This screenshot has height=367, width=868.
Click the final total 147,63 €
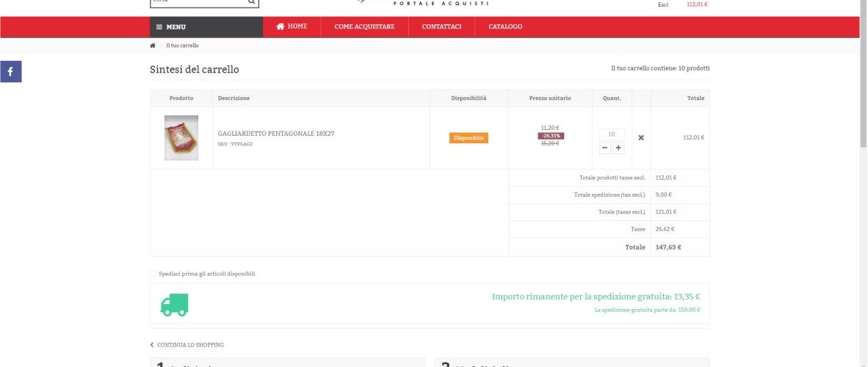[x=668, y=247]
